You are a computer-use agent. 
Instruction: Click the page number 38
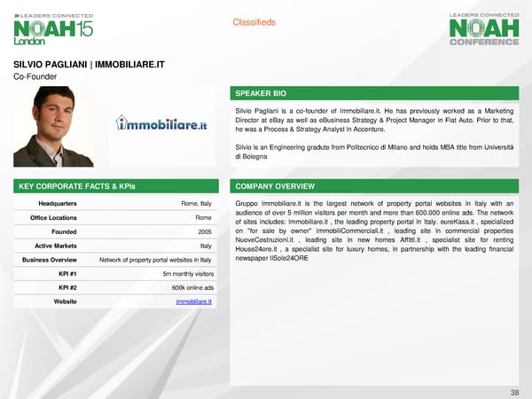coord(514,390)
